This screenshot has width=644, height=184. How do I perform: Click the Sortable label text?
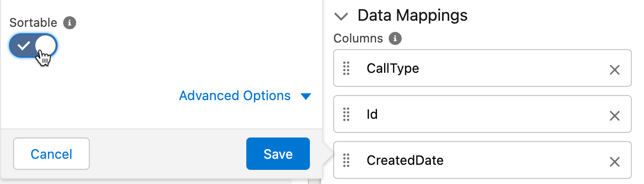tap(33, 23)
